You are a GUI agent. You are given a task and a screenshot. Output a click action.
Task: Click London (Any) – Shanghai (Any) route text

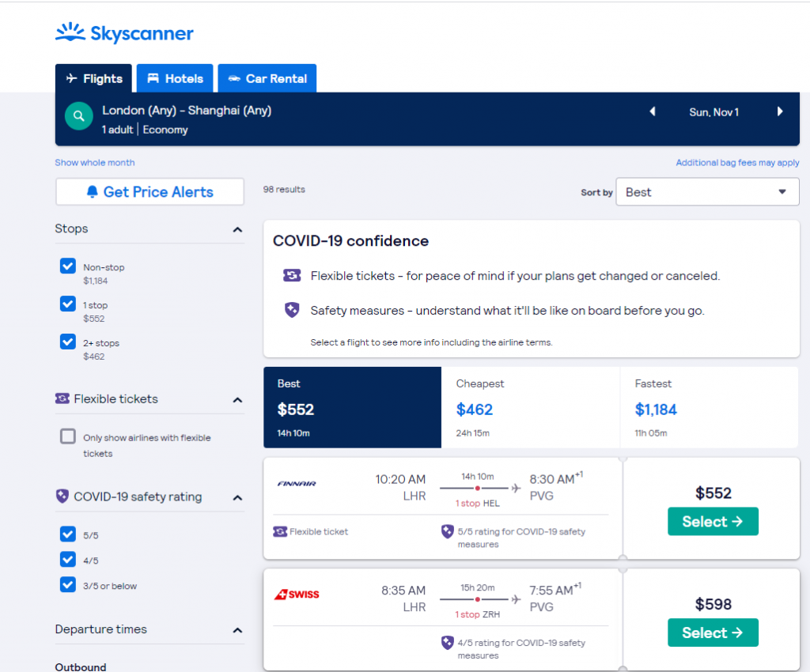[x=187, y=111]
